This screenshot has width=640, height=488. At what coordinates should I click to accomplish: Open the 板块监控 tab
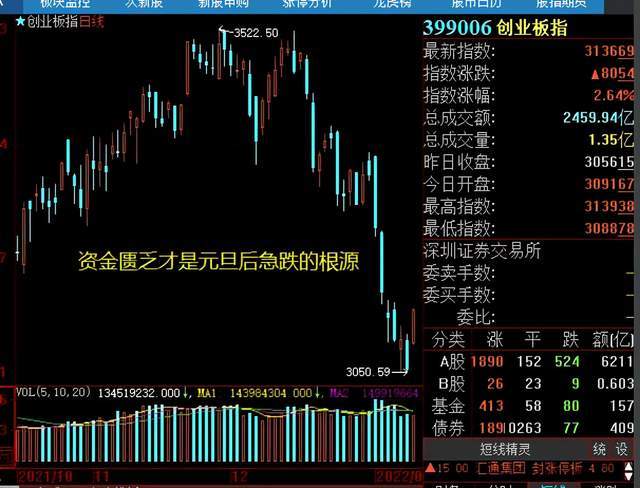click(65, 4)
